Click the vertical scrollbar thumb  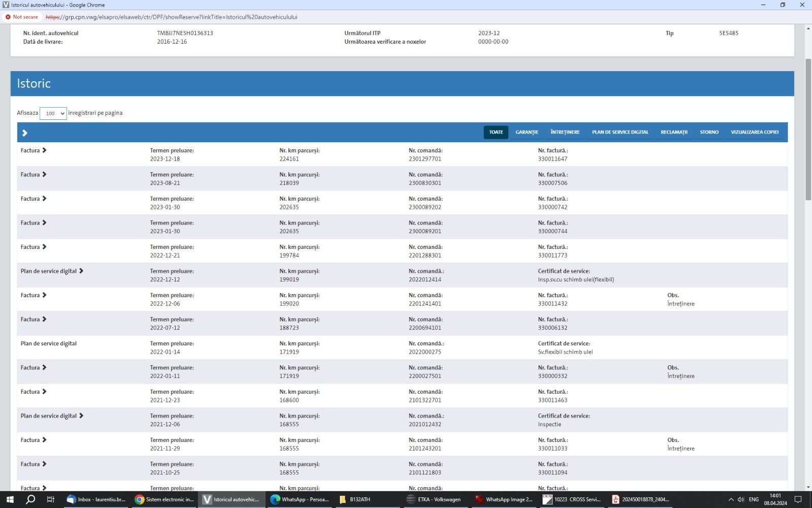coord(808,130)
